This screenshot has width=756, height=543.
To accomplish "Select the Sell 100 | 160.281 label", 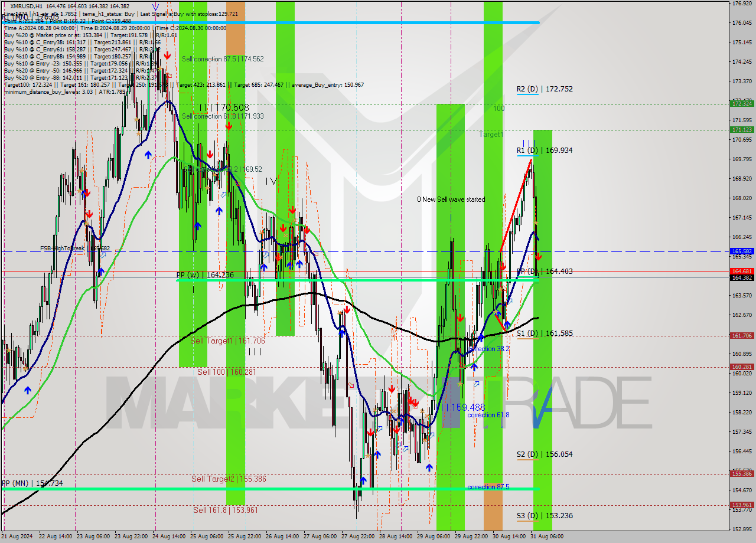I will 227,372.
